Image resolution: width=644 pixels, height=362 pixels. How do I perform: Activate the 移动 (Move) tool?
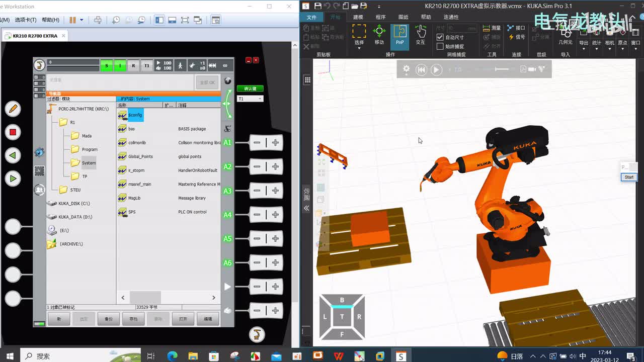[x=379, y=35]
